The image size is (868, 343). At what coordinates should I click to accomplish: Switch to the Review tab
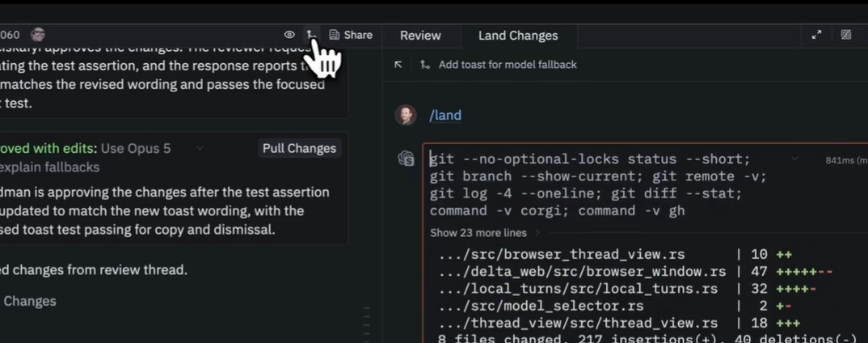point(420,36)
